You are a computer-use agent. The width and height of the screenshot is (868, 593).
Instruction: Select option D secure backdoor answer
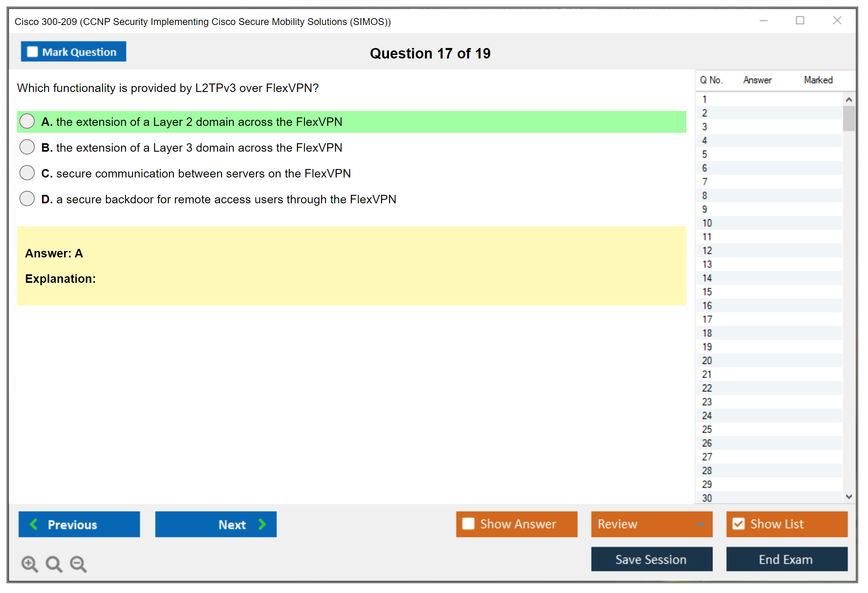[x=27, y=199]
